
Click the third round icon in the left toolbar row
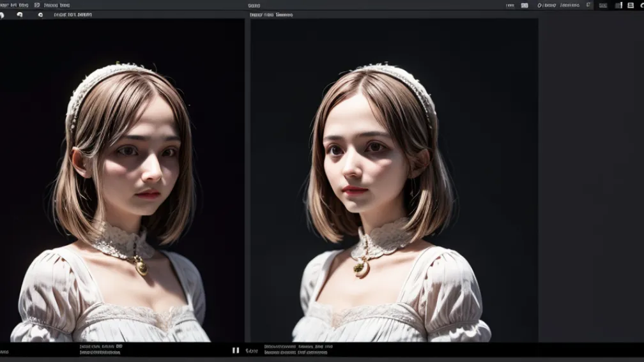41,15
